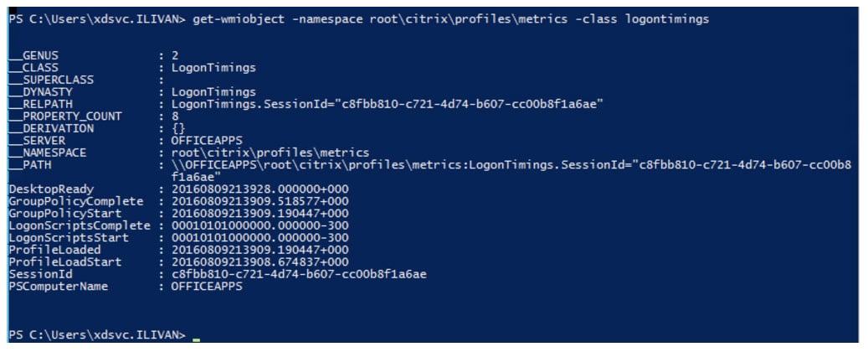Click the __GENUS property name
Image resolution: width=868 pixels, height=352 pixels.
35,55
